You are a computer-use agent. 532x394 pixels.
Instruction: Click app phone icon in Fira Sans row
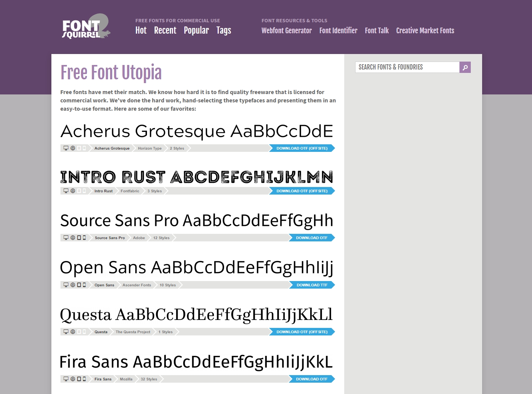click(84, 379)
